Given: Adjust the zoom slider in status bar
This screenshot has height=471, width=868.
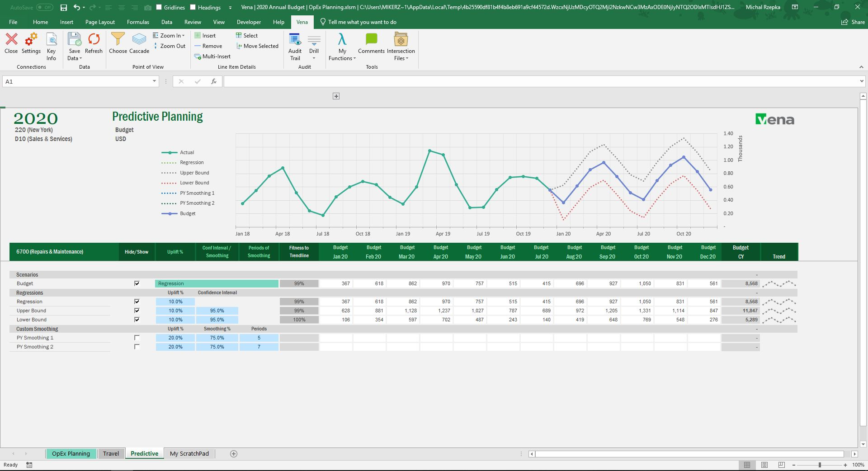Looking at the screenshot, I should pyautogui.click(x=820, y=465).
